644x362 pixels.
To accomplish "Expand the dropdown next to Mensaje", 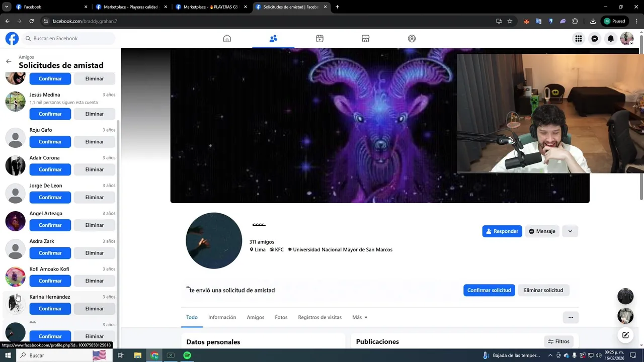I will click(x=570, y=231).
